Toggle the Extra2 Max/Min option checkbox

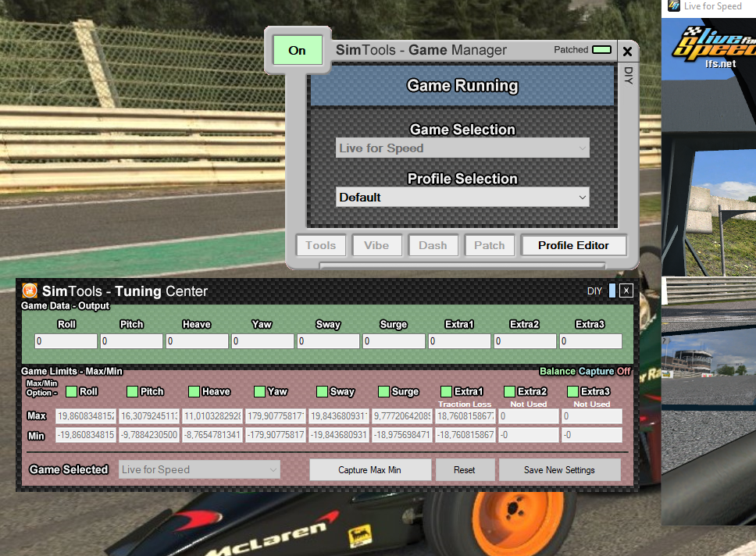point(509,391)
